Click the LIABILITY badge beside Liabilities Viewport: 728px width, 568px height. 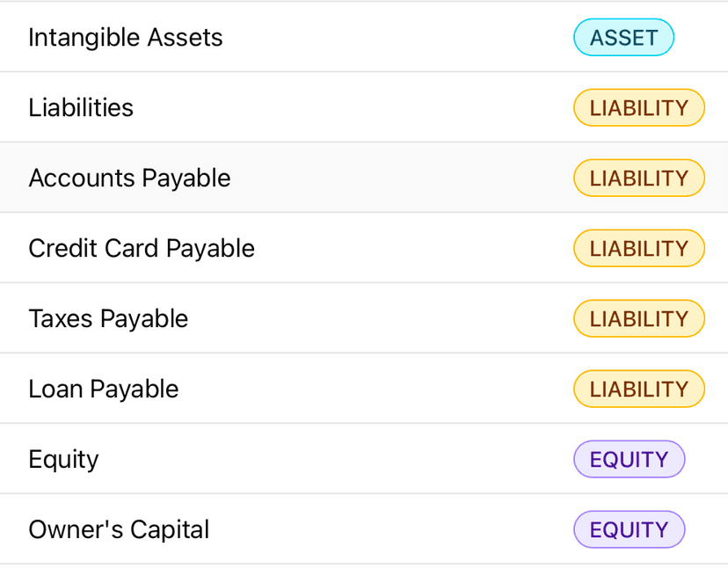click(638, 108)
